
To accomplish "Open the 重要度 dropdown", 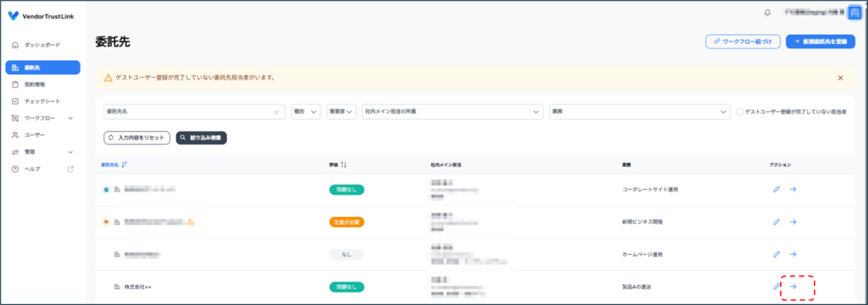I will (x=342, y=112).
